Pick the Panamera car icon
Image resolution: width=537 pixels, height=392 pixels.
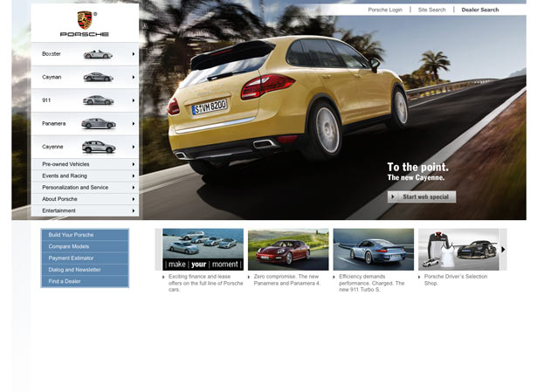coord(97,124)
